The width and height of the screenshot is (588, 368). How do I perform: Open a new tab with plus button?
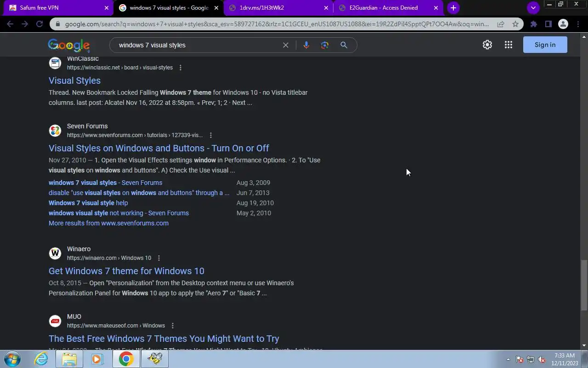[453, 8]
